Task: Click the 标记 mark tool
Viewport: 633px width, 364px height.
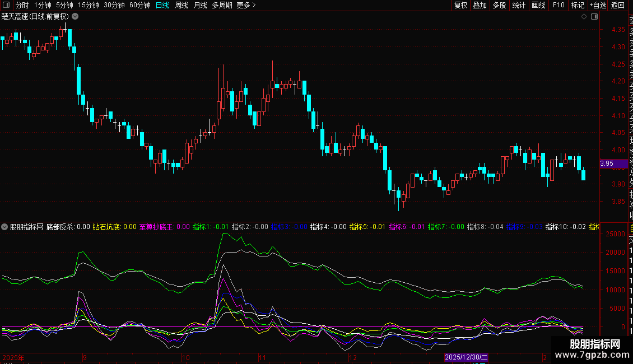Action: [578, 5]
